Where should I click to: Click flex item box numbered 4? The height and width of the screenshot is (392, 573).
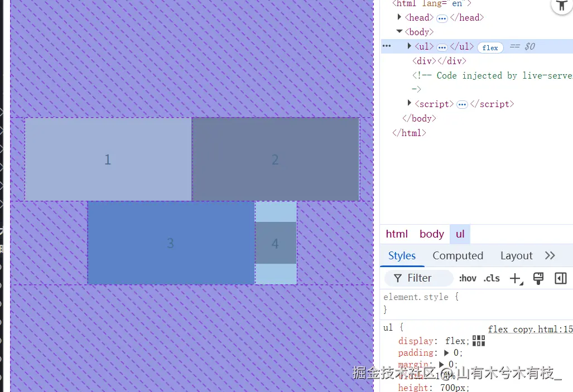(276, 243)
